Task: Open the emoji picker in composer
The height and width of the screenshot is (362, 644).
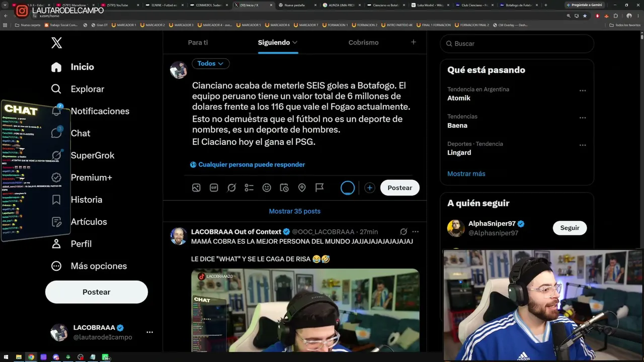Action: click(x=267, y=188)
